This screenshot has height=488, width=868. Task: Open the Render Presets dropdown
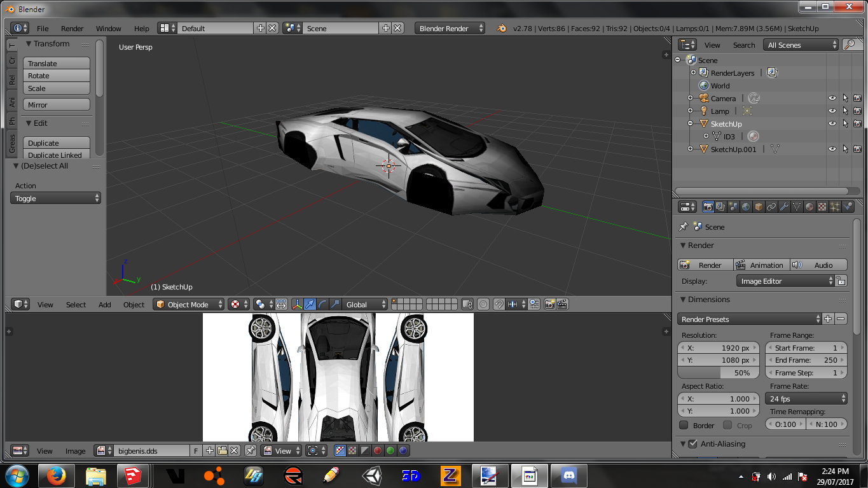pyautogui.click(x=750, y=319)
